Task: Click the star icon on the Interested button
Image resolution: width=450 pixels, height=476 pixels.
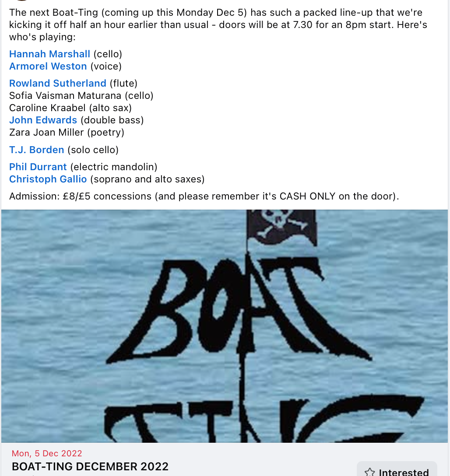Action: pyautogui.click(x=369, y=472)
